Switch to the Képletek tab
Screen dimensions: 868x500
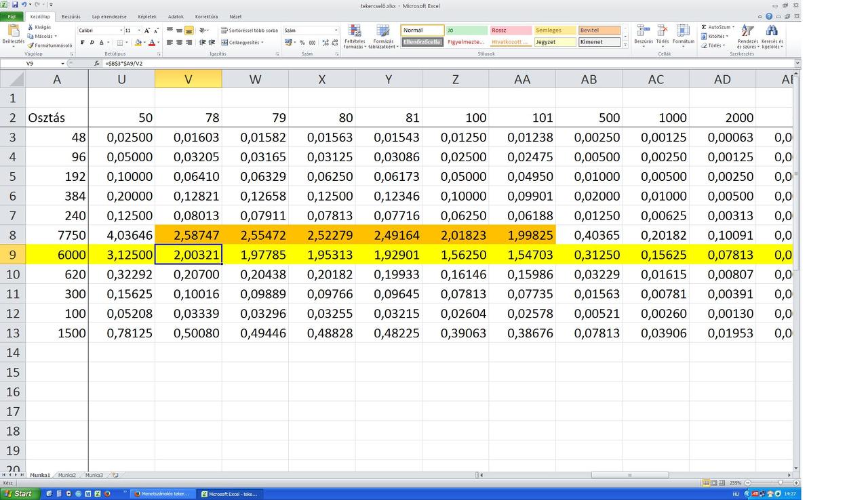[147, 16]
